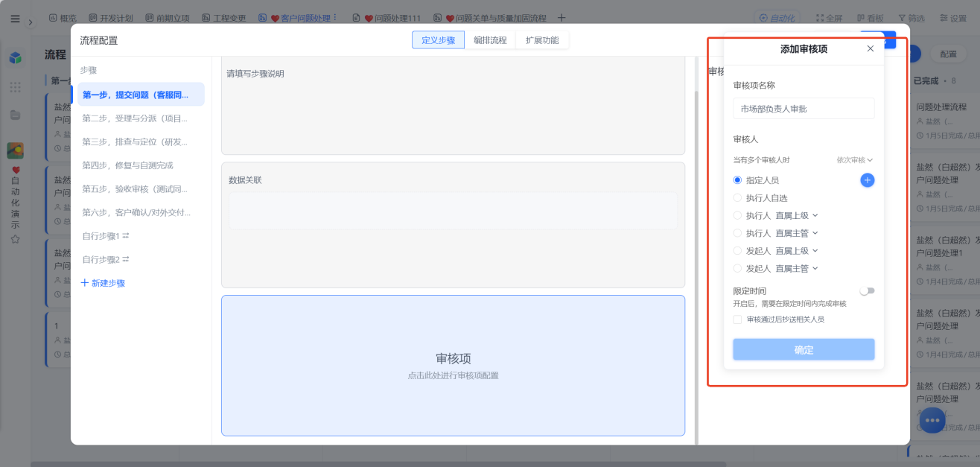Check 审核通过后抄送相关人员 checkbox

tap(737, 320)
